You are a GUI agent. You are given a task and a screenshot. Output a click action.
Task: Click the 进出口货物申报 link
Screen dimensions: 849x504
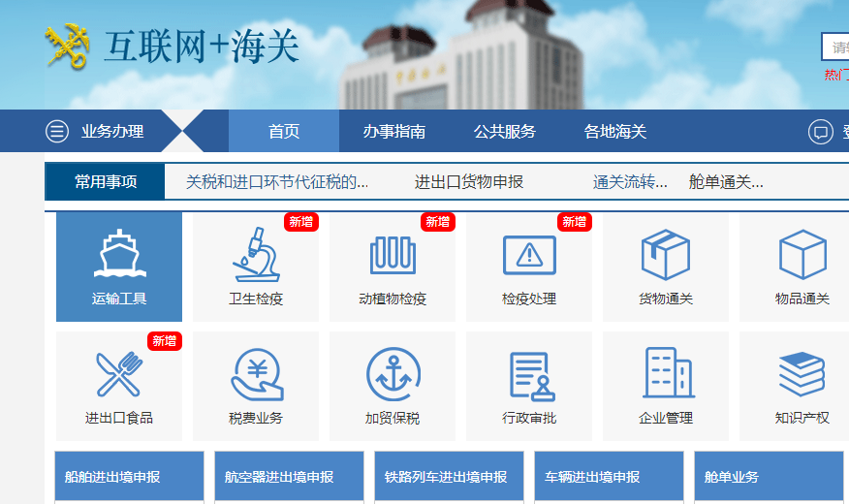pyautogui.click(x=468, y=182)
